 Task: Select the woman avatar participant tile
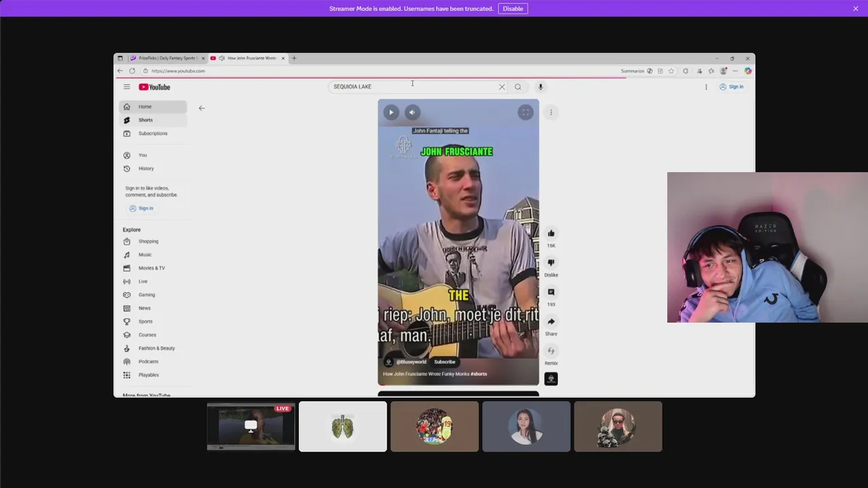(526, 426)
